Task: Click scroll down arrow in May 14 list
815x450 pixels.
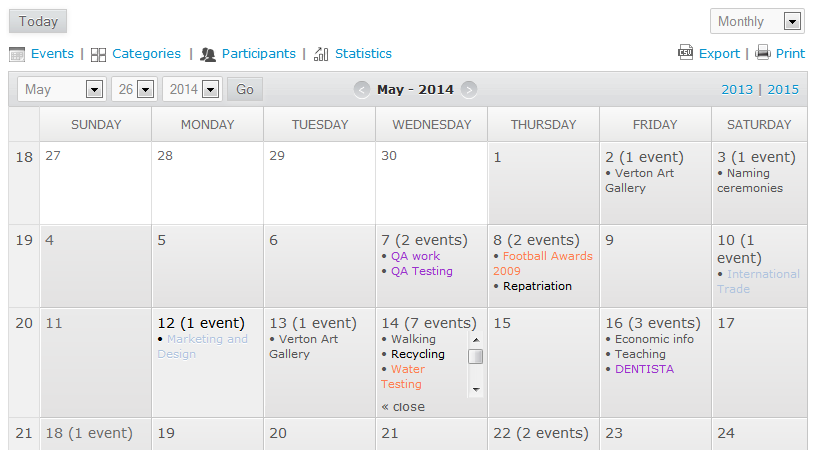Action: [x=476, y=389]
